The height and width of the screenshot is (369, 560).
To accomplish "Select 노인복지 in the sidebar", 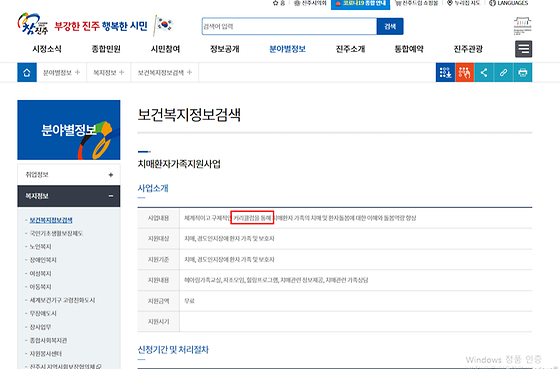I will (x=40, y=246).
